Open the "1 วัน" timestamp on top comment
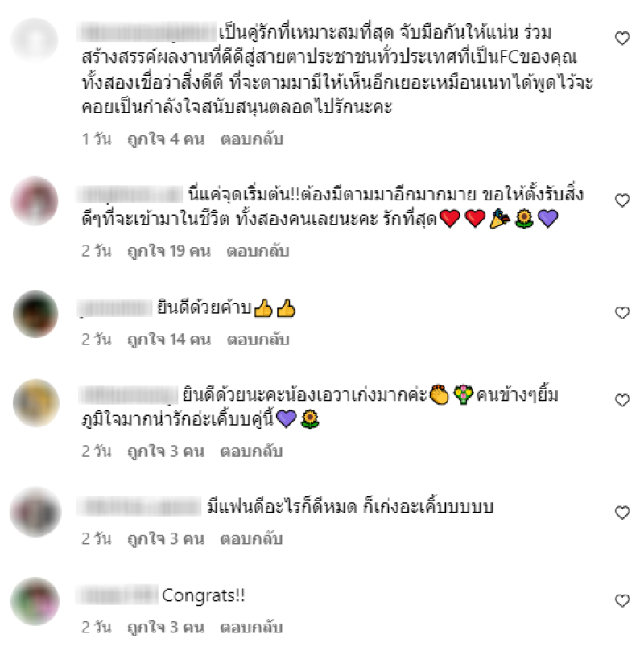 click(x=97, y=139)
